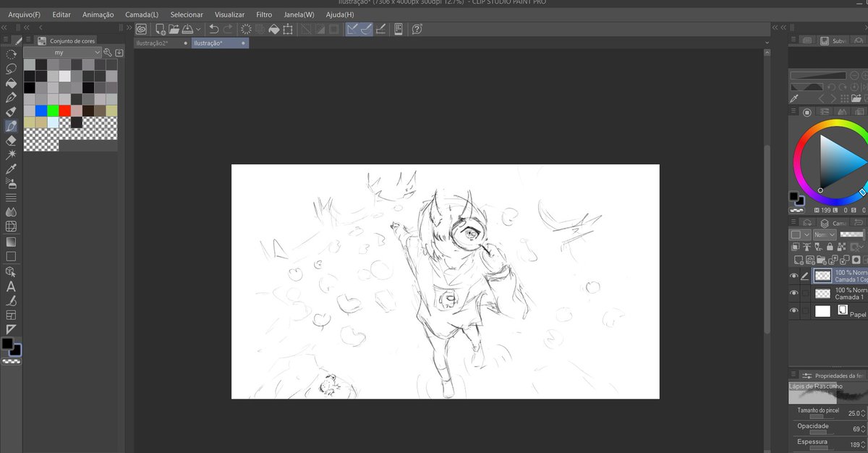
Task: Select the Eyedropper tool in the toolbox
Action: [x=11, y=169]
